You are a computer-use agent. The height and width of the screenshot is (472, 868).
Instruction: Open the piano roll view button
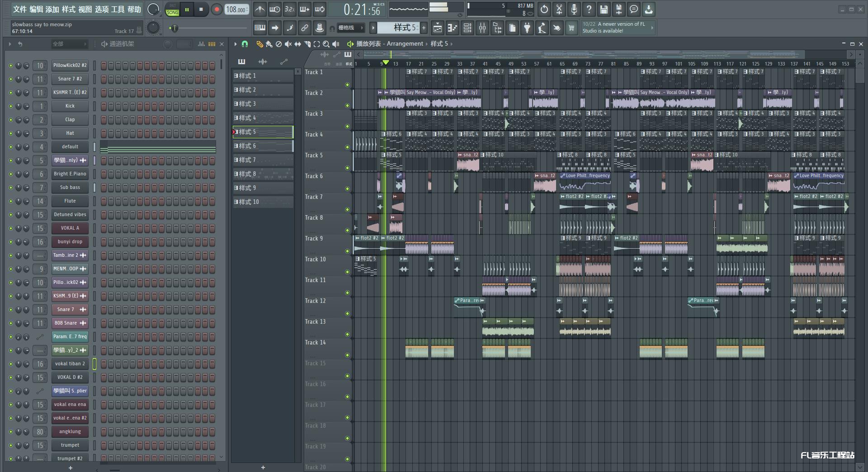[453, 28]
